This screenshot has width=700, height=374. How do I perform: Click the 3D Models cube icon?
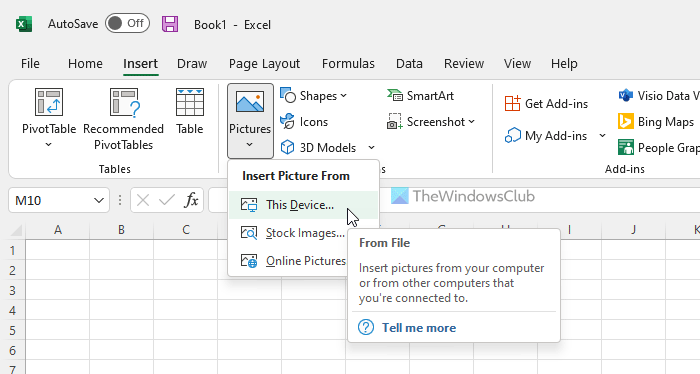(x=287, y=147)
